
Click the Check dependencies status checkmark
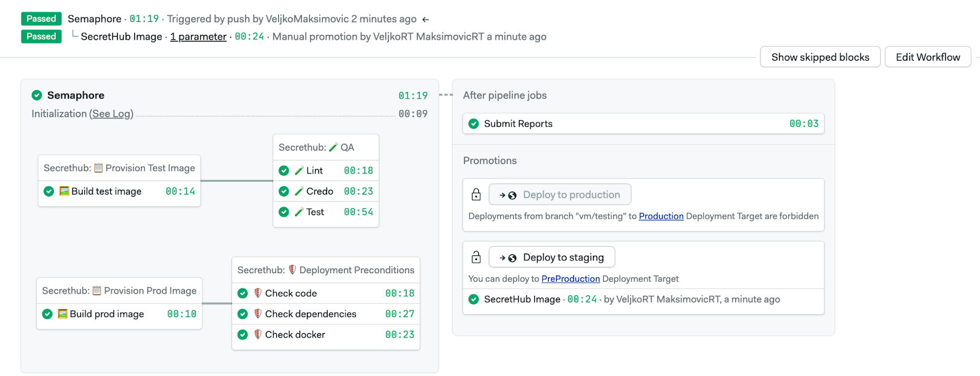(x=243, y=314)
